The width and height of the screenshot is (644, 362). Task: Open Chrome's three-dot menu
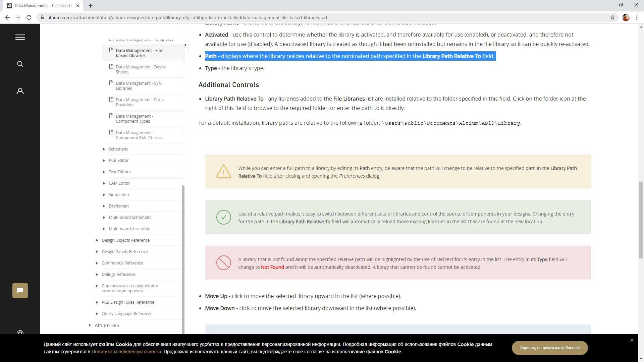point(637,17)
